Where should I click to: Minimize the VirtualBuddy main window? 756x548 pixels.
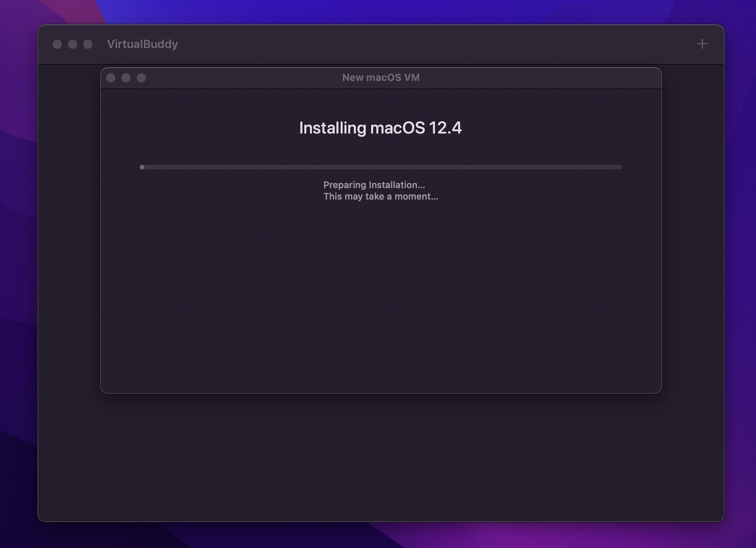[x=72, y=44]
